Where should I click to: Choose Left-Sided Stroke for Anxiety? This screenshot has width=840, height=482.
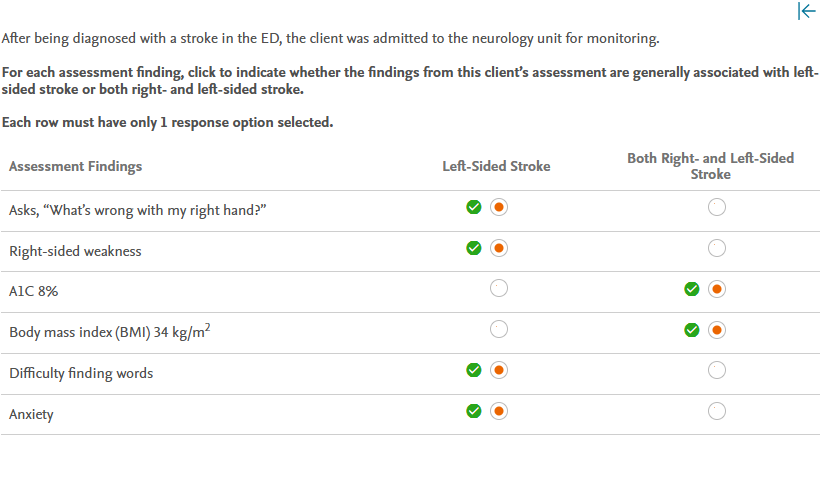[499, 410]
